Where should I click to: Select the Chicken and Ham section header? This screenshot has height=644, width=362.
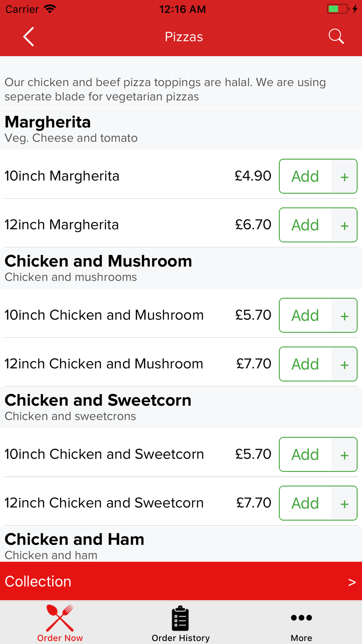pos(74,540)
